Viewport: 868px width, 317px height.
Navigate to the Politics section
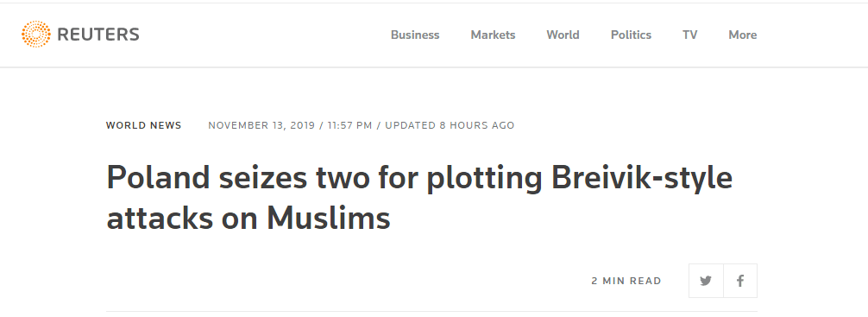click(631, 35)
